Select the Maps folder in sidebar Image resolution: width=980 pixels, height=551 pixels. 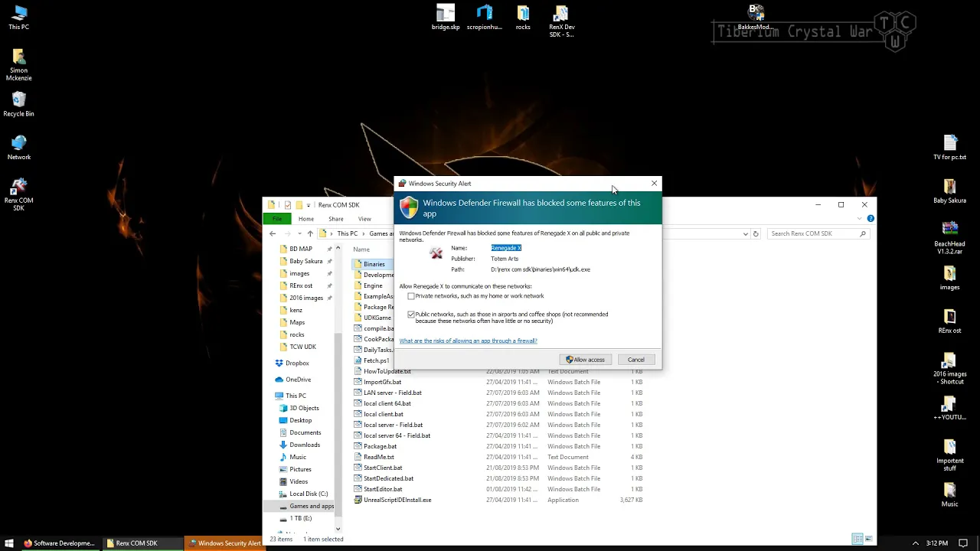297,322
